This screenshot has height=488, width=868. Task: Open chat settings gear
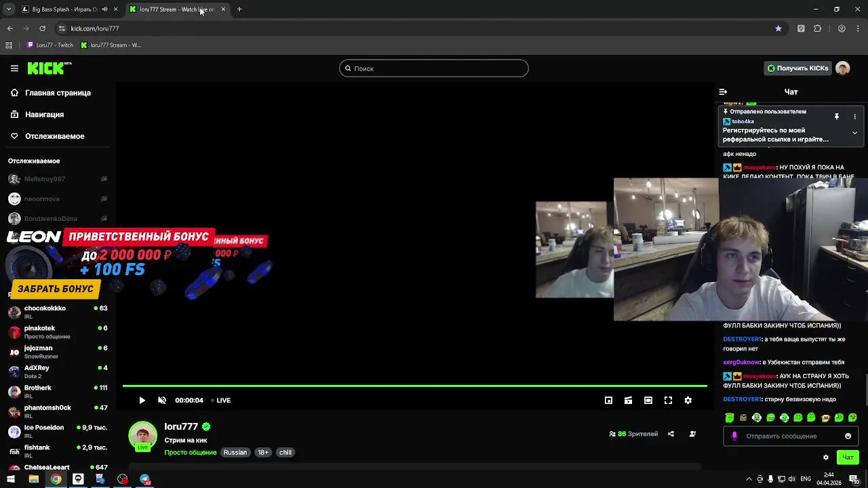(826, 457)
